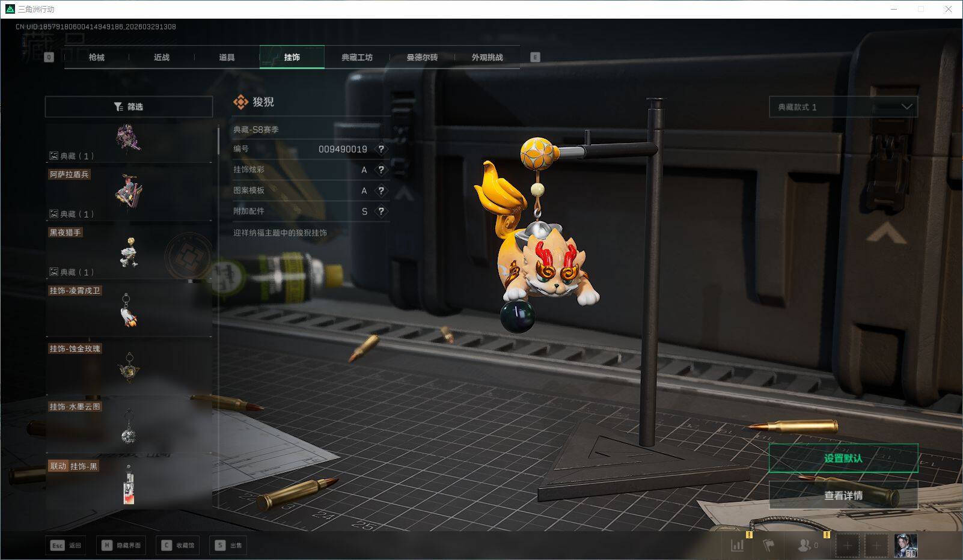The width and height of the screenshot is (963, 560).
Task: Click the 查看详情 button
Action: click(843, 496)
